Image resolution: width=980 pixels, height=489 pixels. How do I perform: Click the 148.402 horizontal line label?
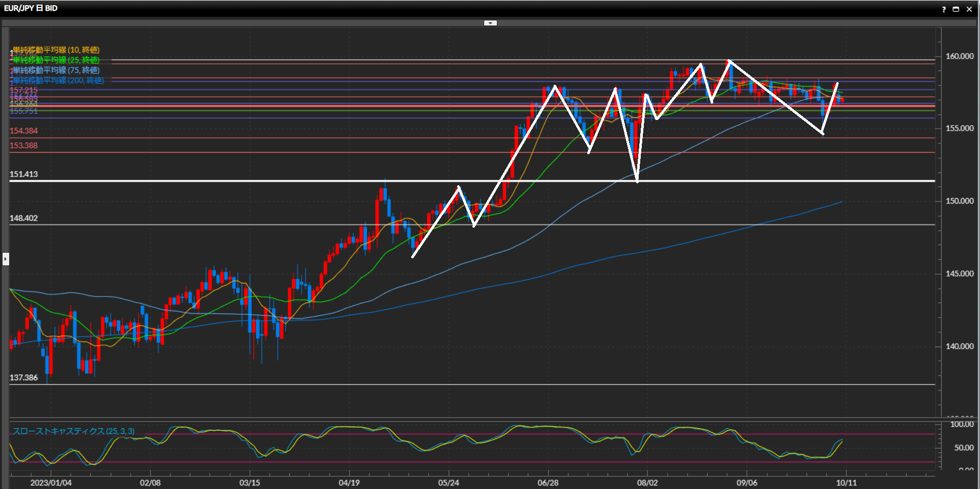(23, 218)
